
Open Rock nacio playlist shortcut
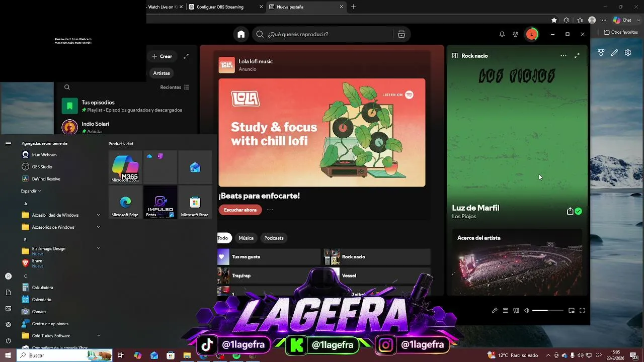[x=377, y=256]
